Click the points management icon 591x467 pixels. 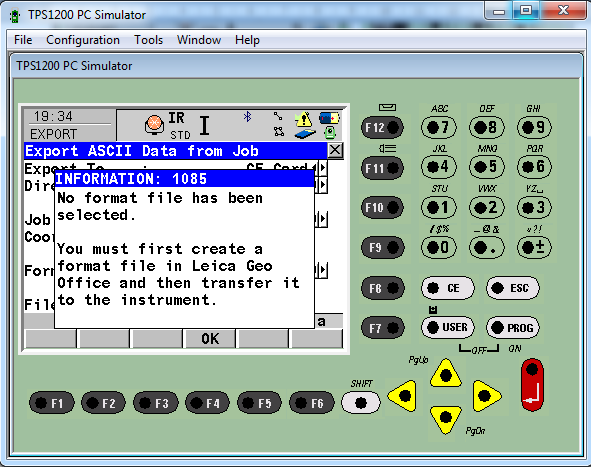coord(279,132)
